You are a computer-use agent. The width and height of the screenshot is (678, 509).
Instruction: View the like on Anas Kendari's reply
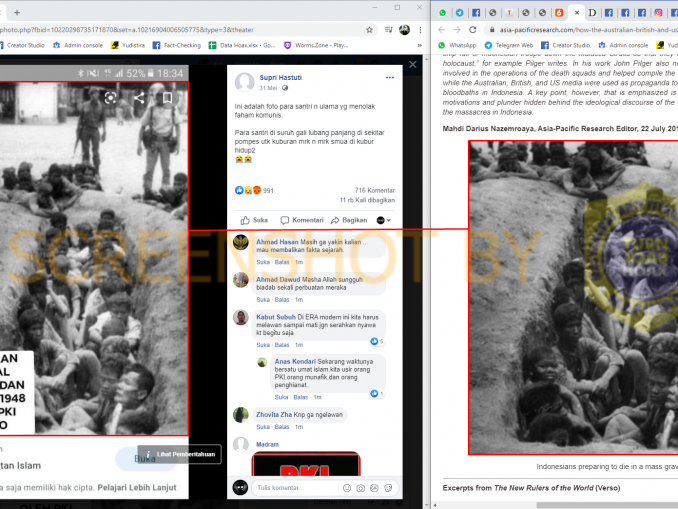click(x=377, y=393)
